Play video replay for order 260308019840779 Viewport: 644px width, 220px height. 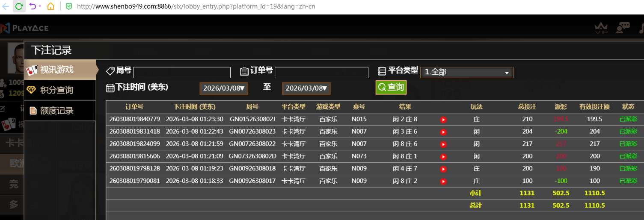pyautogui.click(x=443, y=120)
